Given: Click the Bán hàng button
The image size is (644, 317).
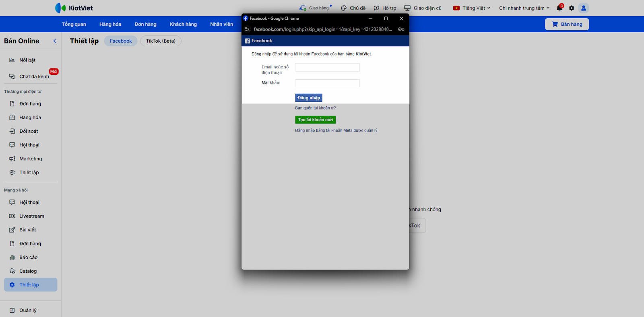Looking at the screenshot, I should click(567, 24).
